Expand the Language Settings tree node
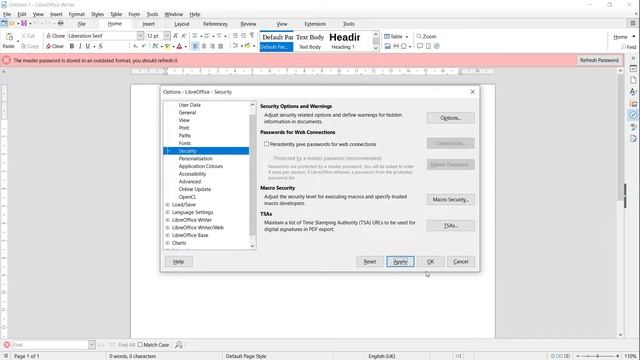 point(168,212)
